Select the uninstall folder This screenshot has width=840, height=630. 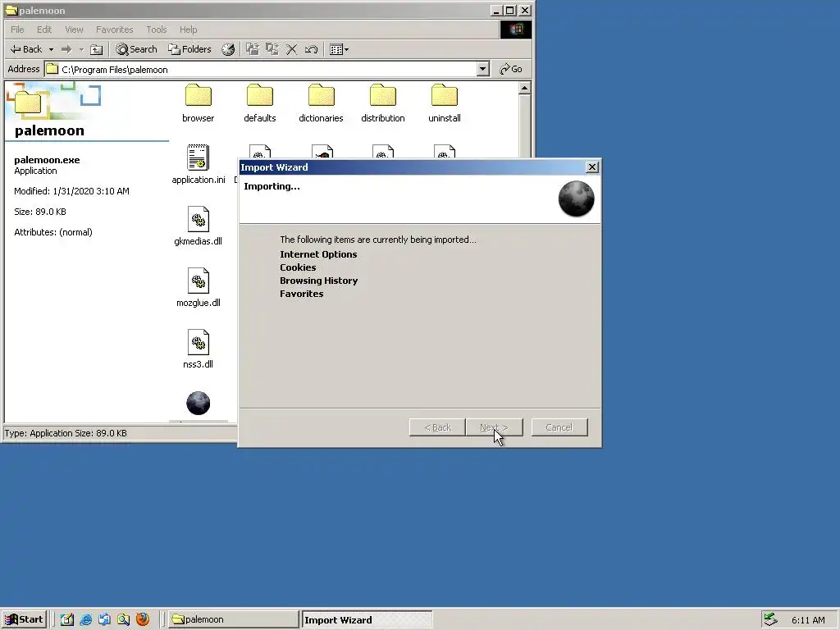coord(445,103)
